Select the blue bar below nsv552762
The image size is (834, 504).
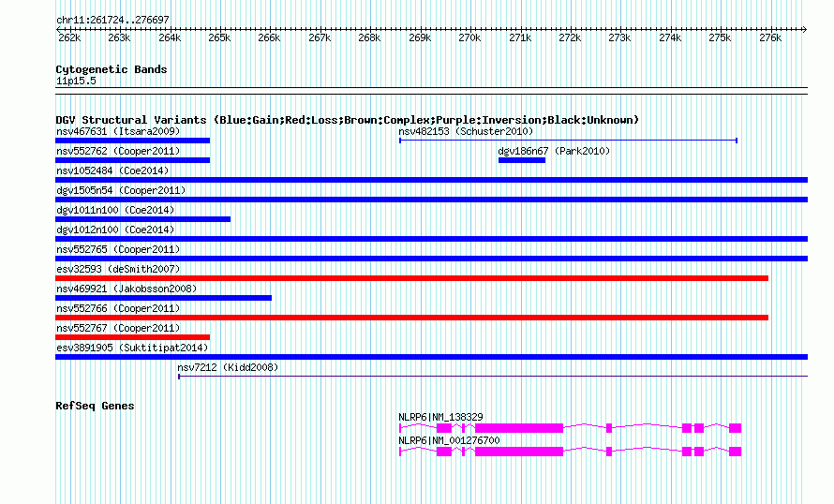click(132, 160)
